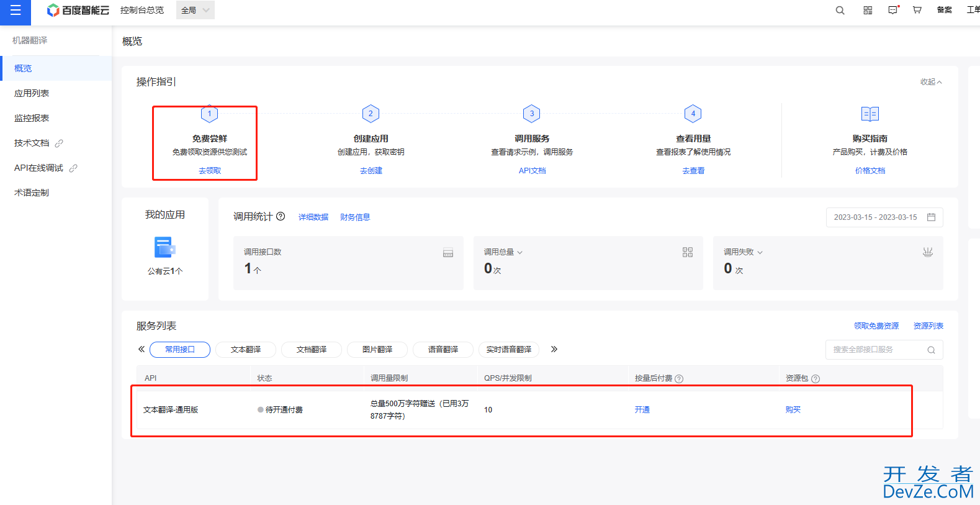
Task: Click the step 3 hexagon icon
Action: click(x=532, y=114)
